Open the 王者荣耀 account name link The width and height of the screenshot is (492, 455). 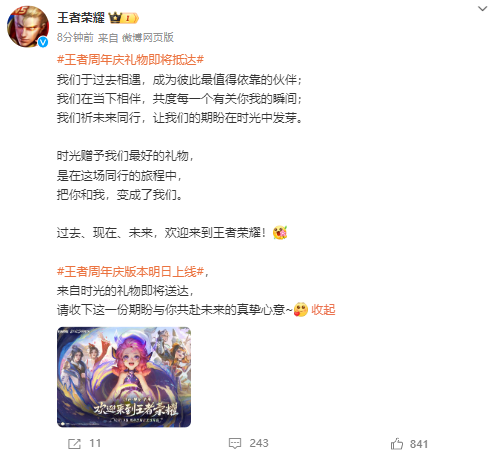tap(81, 18)
